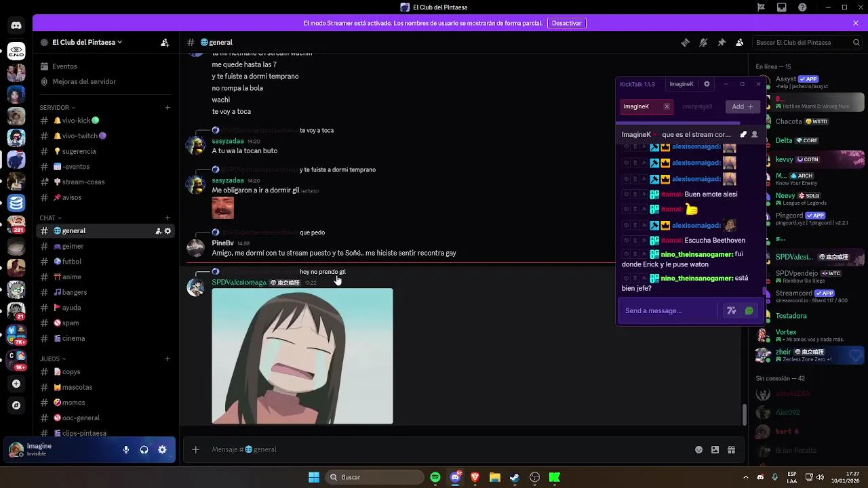
Task: Click Add button in KickTalk
Action: click(x=743, y=106)
